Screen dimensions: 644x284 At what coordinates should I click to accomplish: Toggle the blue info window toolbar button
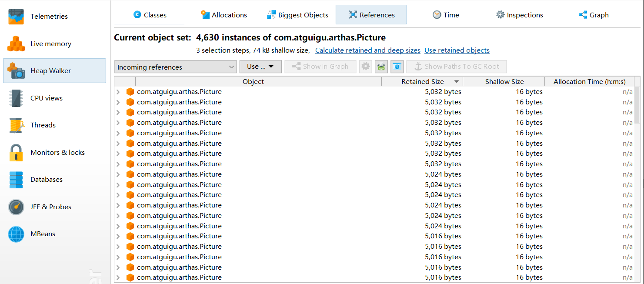pyautogui.click(x=397, y=67)
